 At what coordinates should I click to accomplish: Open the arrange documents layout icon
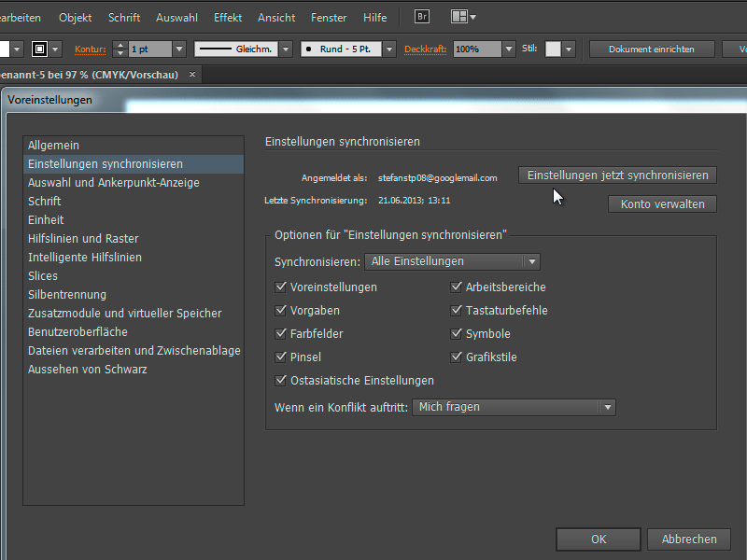click(458, 17)
